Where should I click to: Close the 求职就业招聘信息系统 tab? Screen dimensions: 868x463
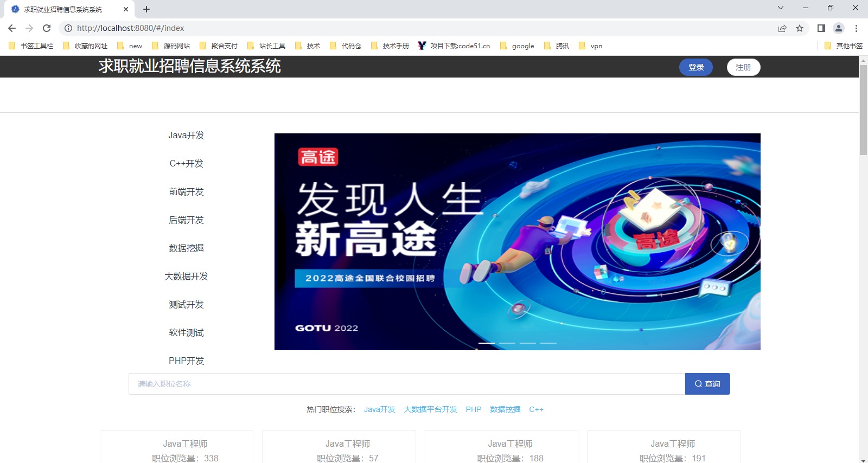pos(126,9)
